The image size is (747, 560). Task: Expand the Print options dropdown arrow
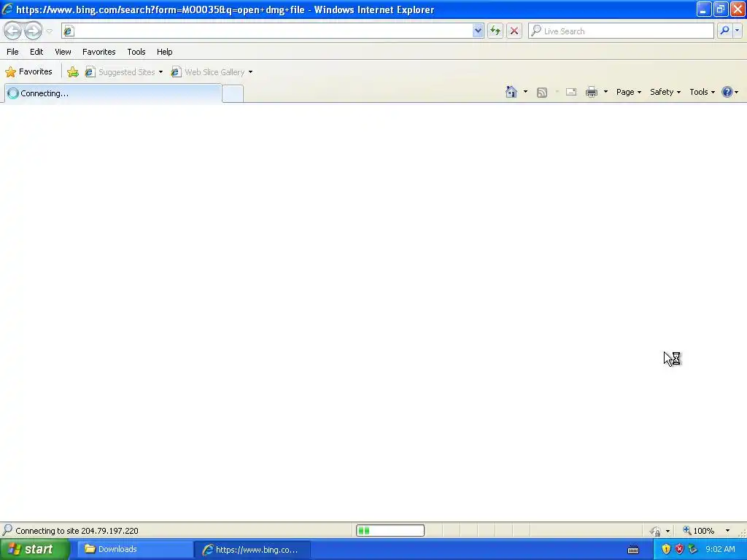coord(605,92)
